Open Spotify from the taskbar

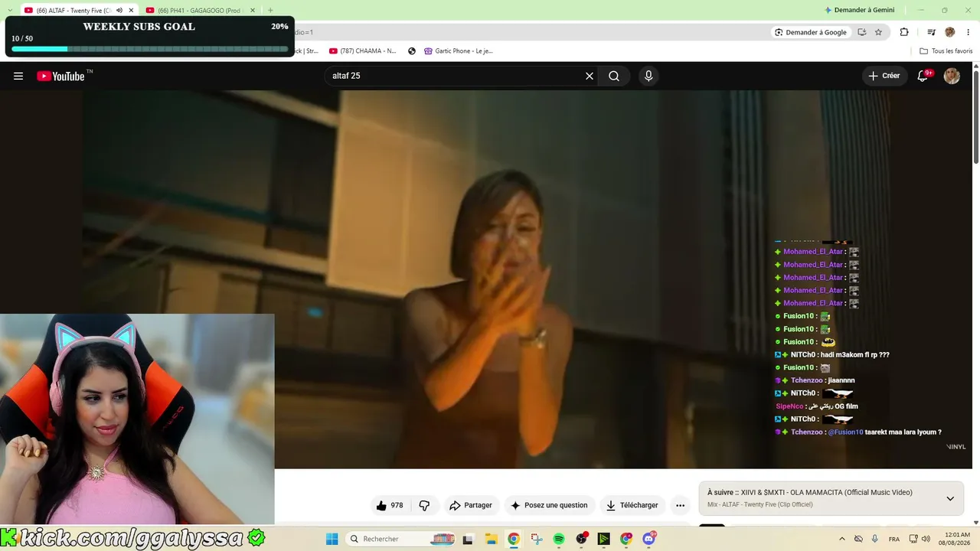[x=559, y=539]
